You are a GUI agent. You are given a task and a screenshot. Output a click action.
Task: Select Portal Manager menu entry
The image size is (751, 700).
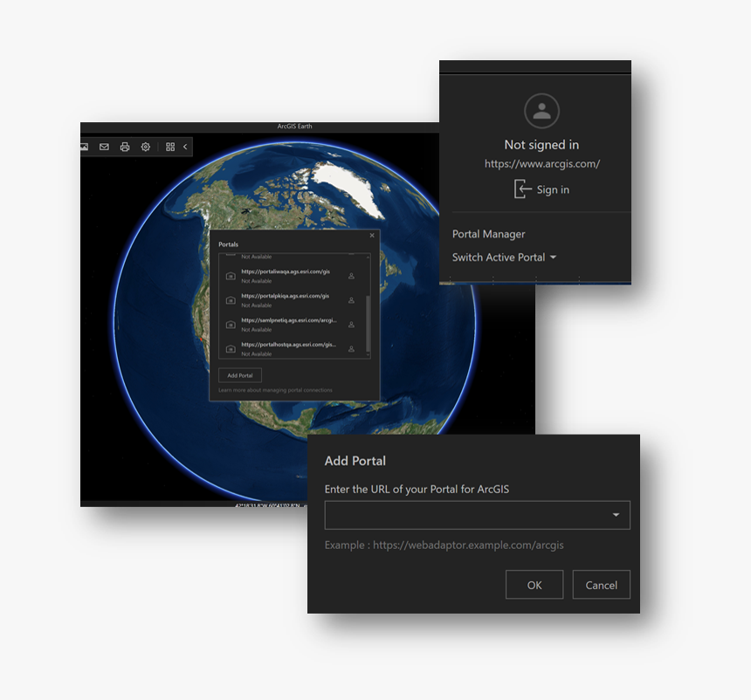click(488, 234)
